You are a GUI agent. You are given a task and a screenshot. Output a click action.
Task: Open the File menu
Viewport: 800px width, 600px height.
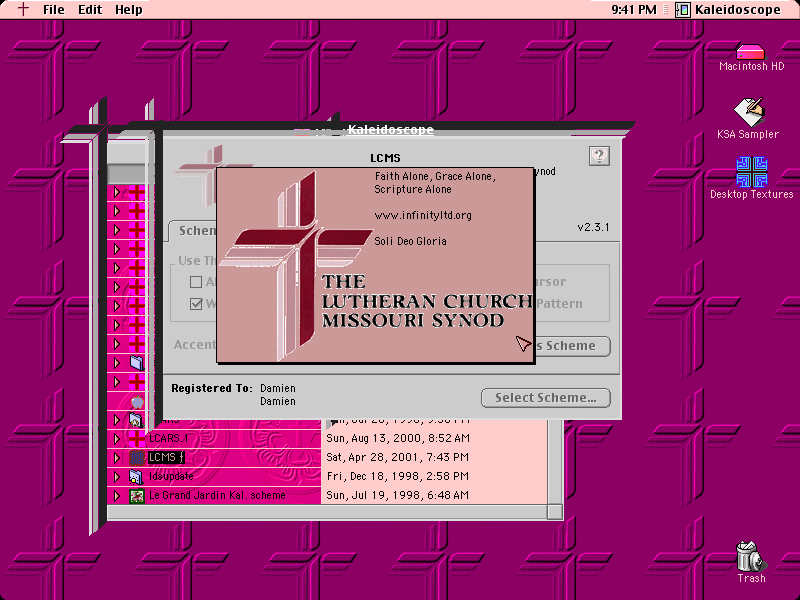click(54, 10)
